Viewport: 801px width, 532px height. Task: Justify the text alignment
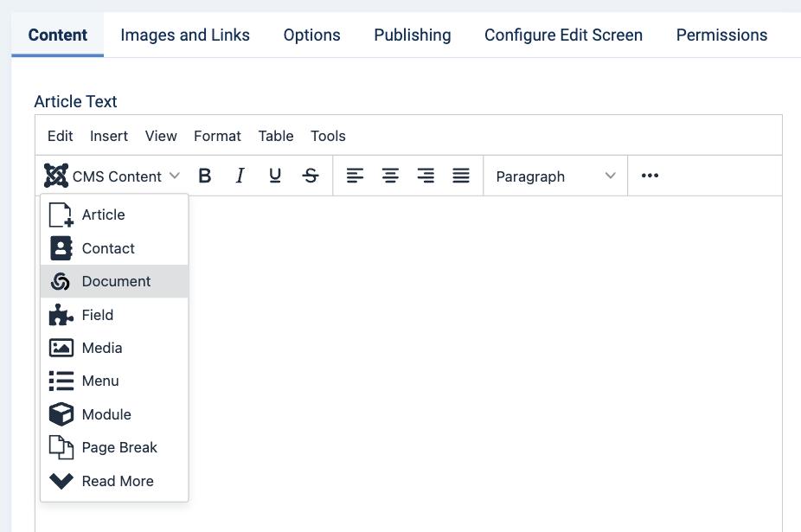click(x=461, y=176)
